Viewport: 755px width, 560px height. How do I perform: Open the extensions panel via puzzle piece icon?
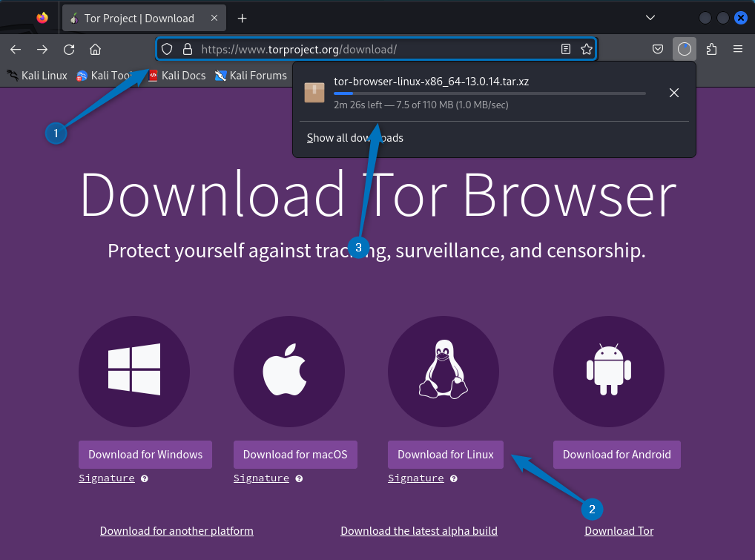pos(711,49)
